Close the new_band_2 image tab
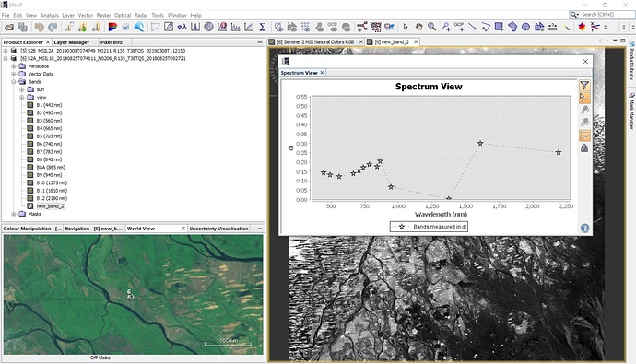Screen dimensions: 636x364 [x=416, y=41]
